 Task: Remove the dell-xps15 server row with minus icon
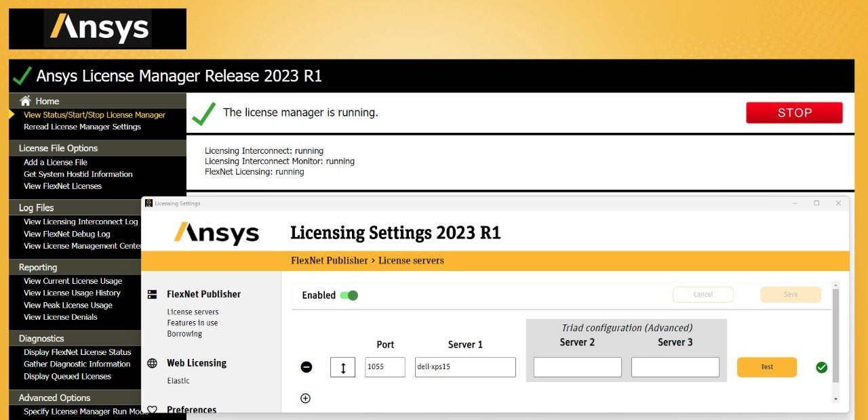pyautogui.click(x=307, y=367)
